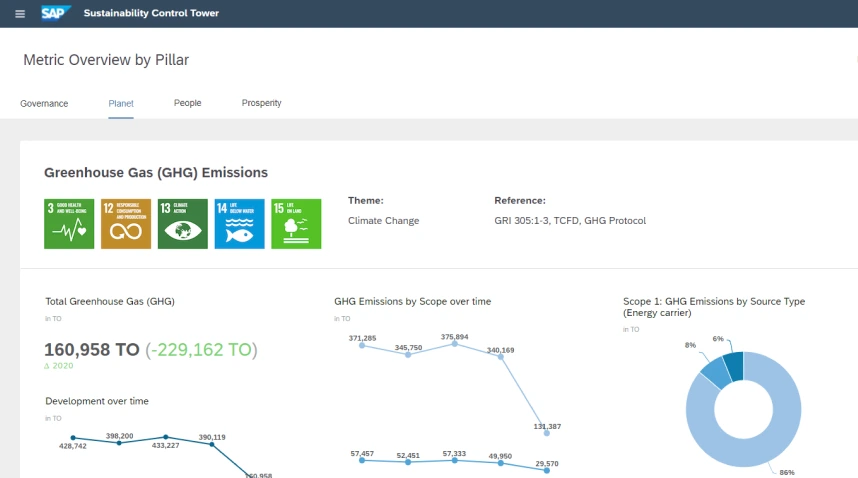This screenshot has height=478, width=858.
Task: Select the 345,750 data point
Action: tap(408, 354)
